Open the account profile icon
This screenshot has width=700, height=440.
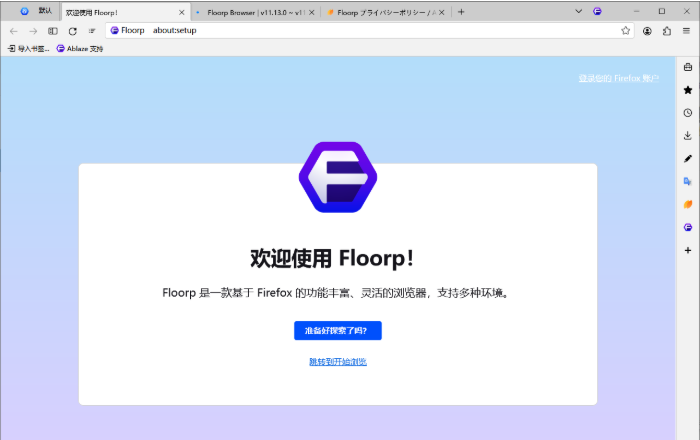647,31
